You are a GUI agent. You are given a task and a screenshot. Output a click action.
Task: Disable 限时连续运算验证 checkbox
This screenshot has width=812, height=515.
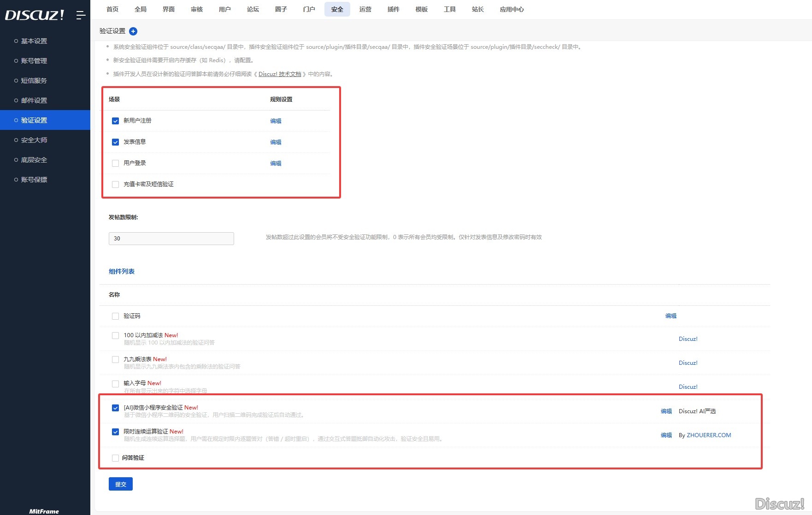point(116,432)
